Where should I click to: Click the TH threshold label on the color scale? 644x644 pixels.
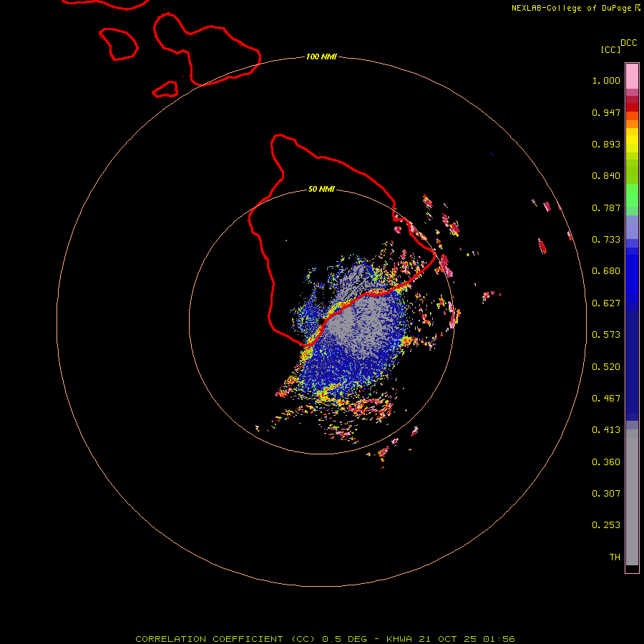click(615, 557)
